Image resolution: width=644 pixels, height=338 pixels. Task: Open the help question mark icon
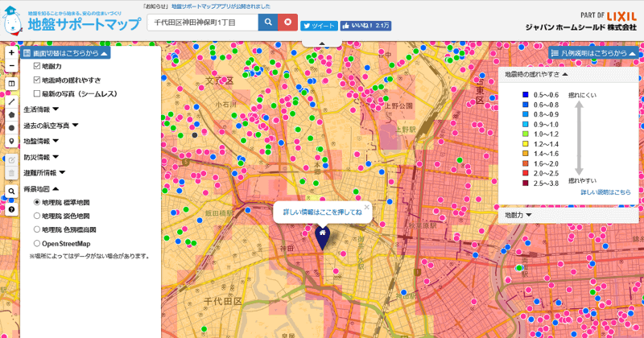tap(11, 209)
